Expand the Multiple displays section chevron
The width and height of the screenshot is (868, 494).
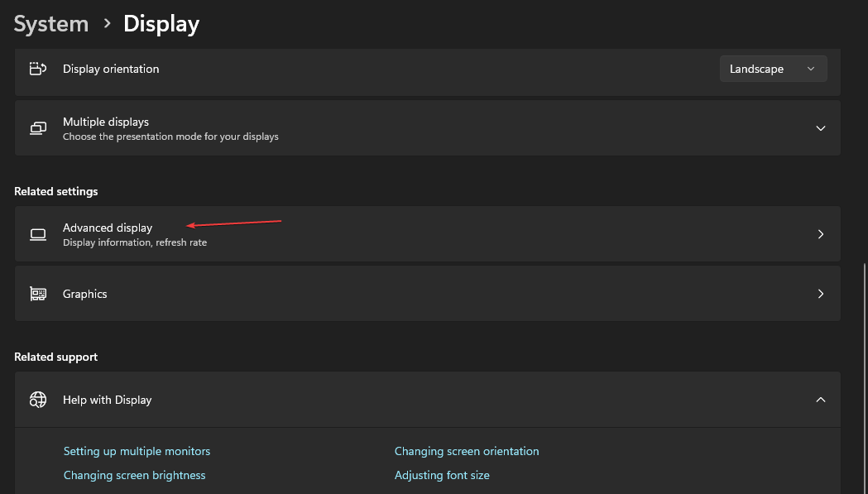[x=820, y=128]
